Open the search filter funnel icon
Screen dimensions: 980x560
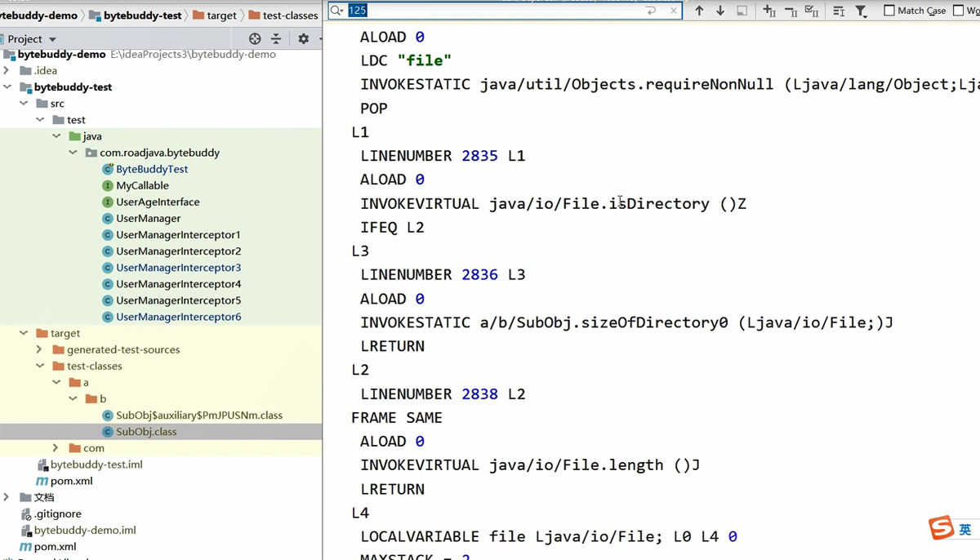[x=862, y=11]
